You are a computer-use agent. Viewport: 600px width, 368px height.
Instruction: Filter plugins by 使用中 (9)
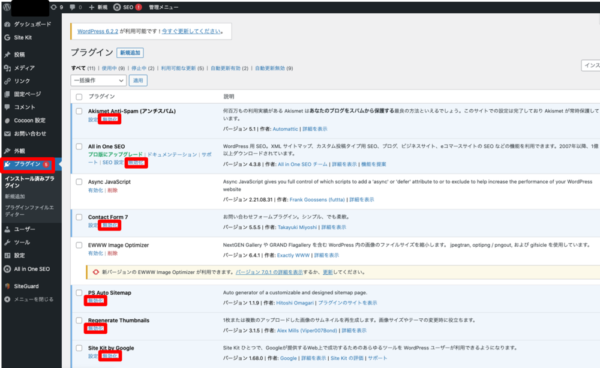[113, 68]
